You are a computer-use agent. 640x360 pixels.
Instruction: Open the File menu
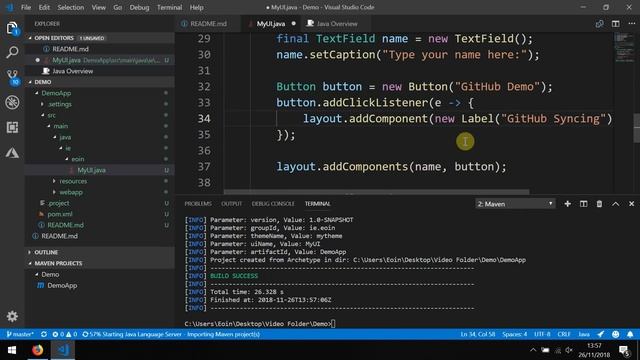point(26,7)
